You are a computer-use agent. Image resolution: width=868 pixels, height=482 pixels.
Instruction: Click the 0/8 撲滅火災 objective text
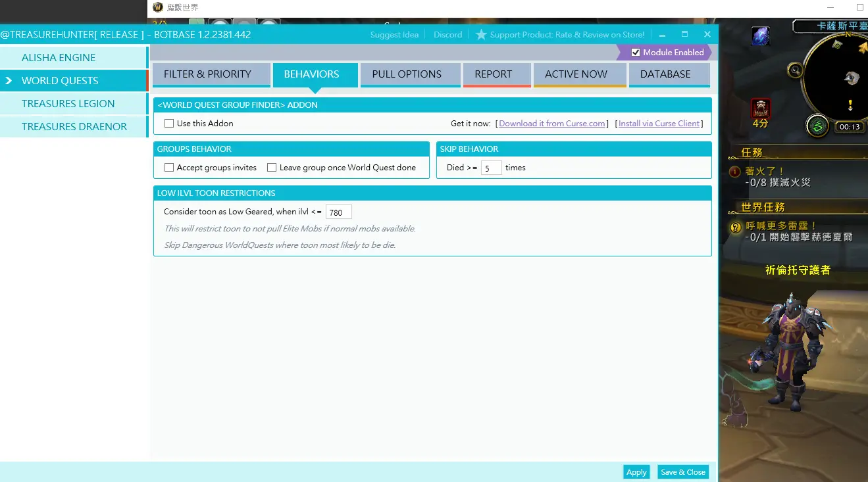[778, 183]
